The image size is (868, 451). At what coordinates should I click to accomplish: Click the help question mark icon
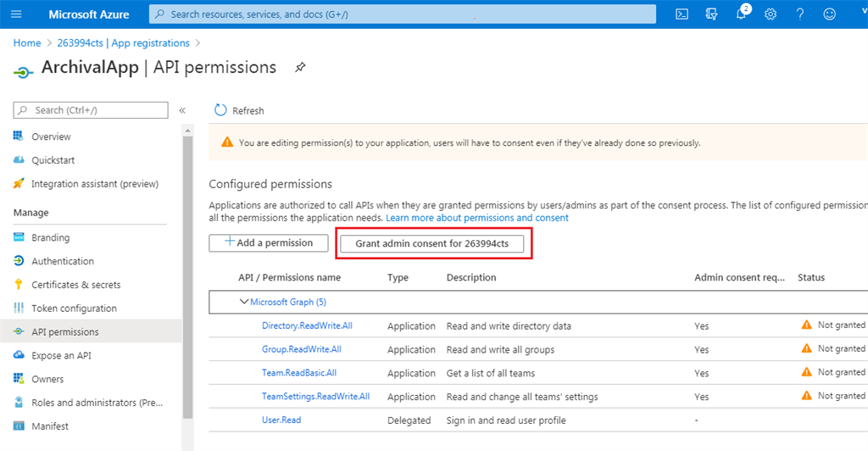click(800, 14)
